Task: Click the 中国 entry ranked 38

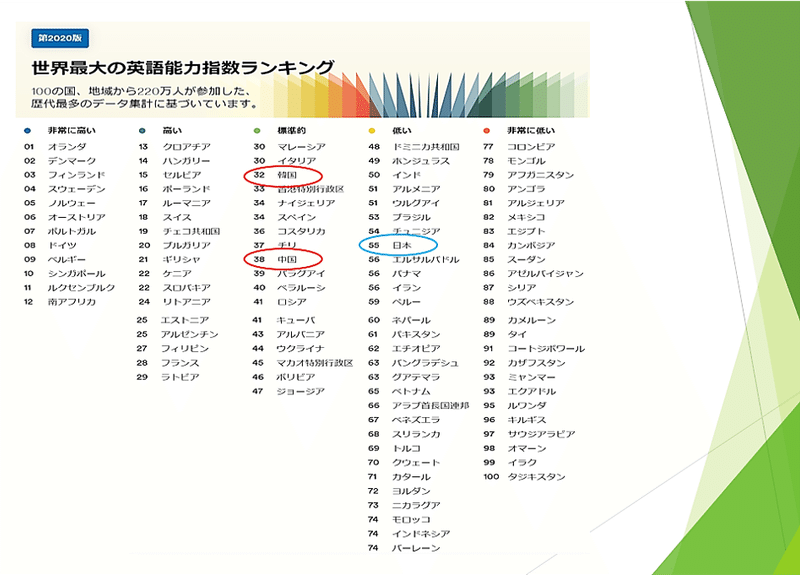Action: click(287, 260)
